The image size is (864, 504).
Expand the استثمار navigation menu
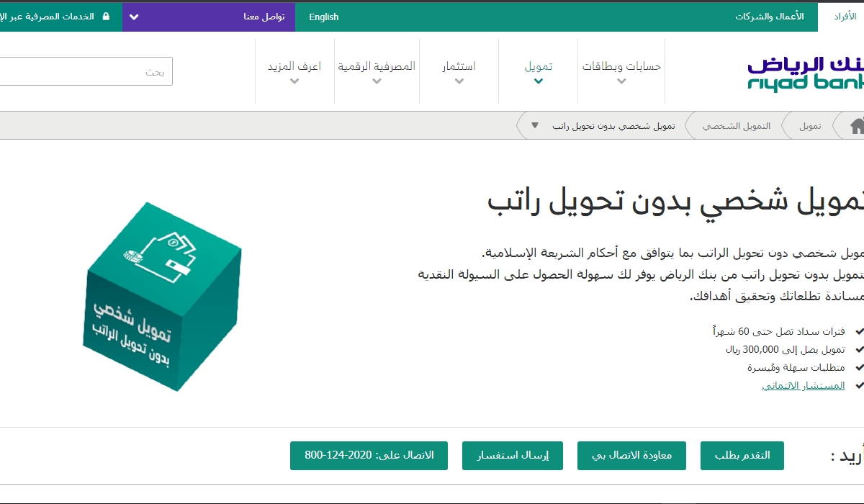[x=459, y=71]
